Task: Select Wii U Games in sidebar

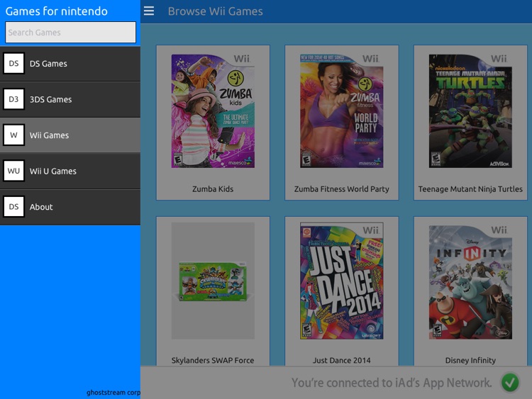Action: click(70, 172)
